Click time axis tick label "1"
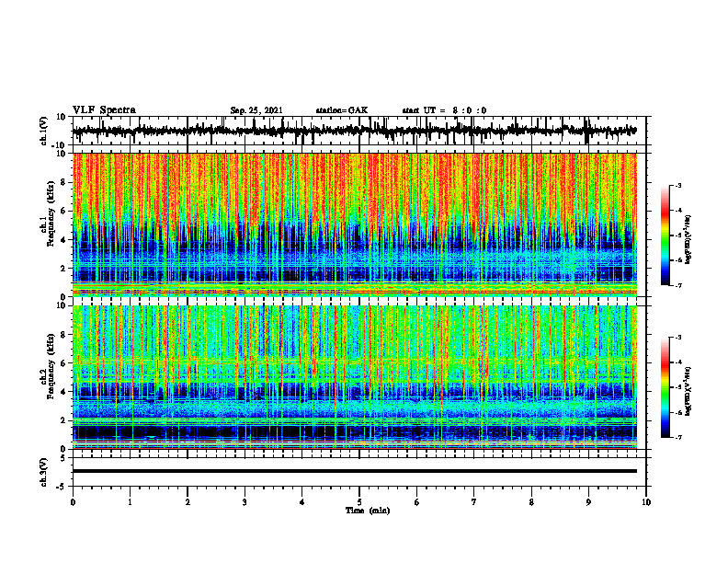The width and height of the screenshot is (728, 563). point(130,502)
